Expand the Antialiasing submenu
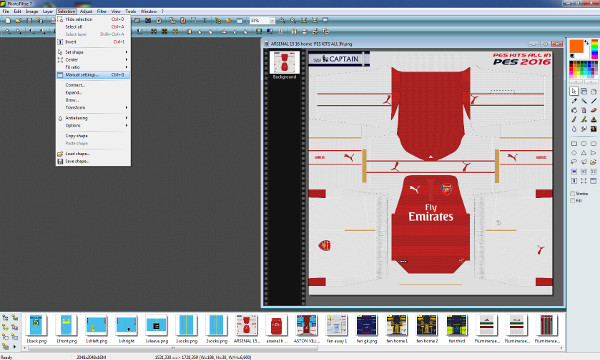This screenshot has height=360, width=600. tap(93, 118)
